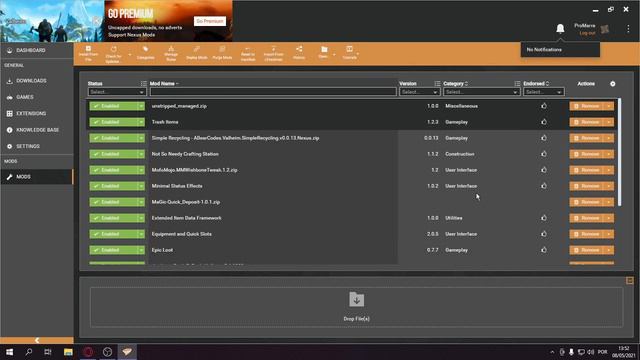The image size is (640, 360).
Task: Endorse the Epic Loot mod
Action: point(544,250)
